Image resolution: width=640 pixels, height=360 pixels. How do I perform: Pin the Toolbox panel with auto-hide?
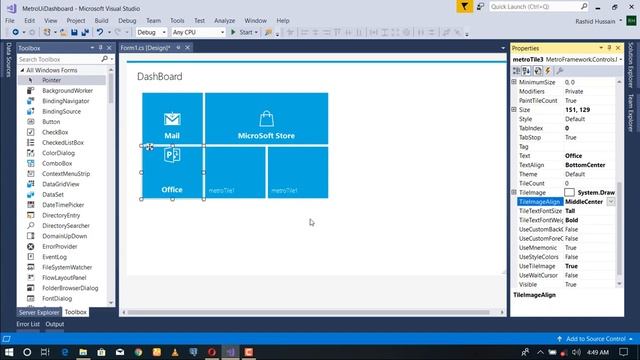[x=101, y=48]
